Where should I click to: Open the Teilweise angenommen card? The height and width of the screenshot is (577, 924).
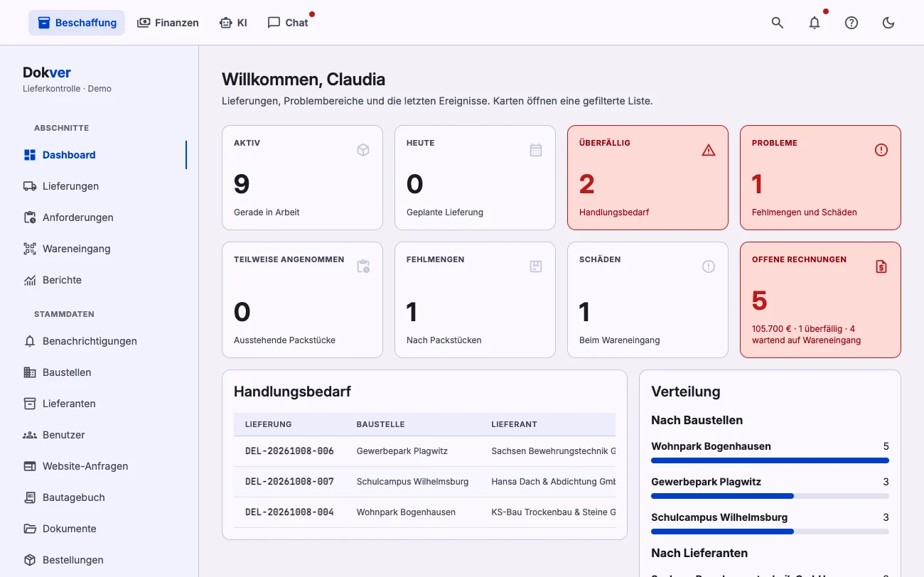302,300
